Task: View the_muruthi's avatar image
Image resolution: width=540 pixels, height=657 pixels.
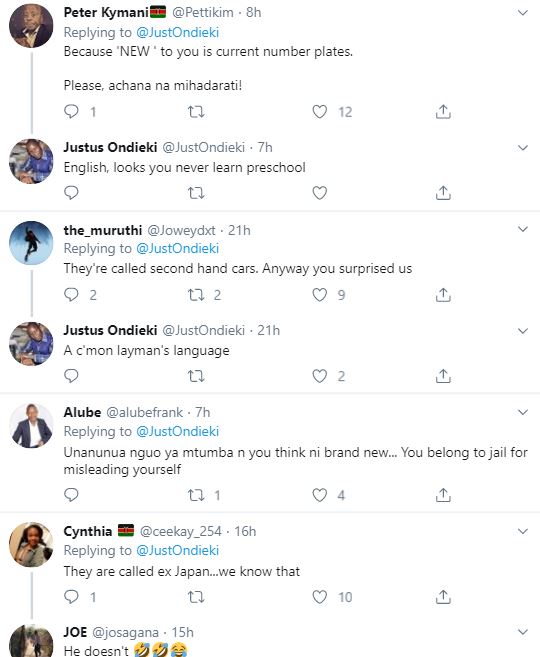Action: pyautogui.click(x=31, y=243)
